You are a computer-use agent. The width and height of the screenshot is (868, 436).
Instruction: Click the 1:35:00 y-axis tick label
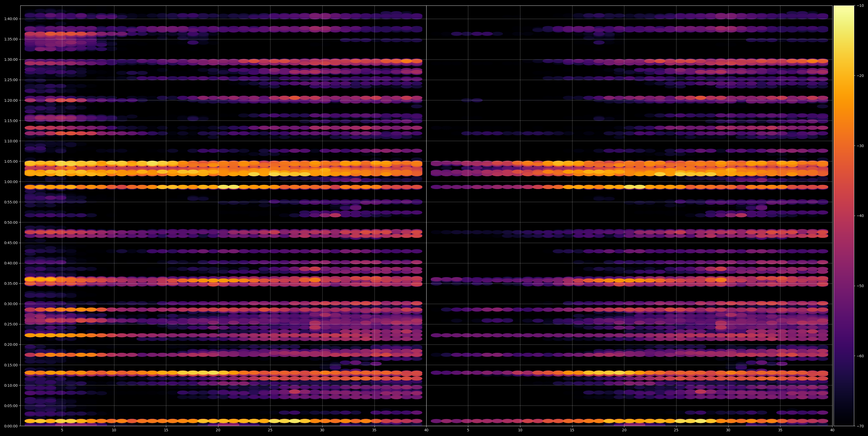(x=11, y=39)
